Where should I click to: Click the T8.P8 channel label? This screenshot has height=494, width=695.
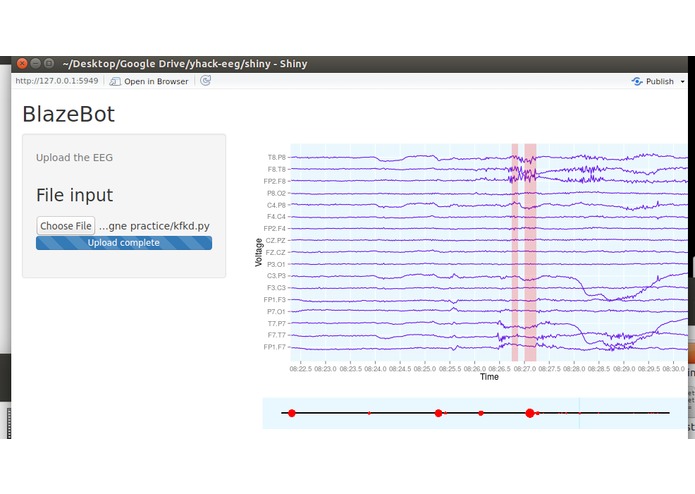coord(277,157)
